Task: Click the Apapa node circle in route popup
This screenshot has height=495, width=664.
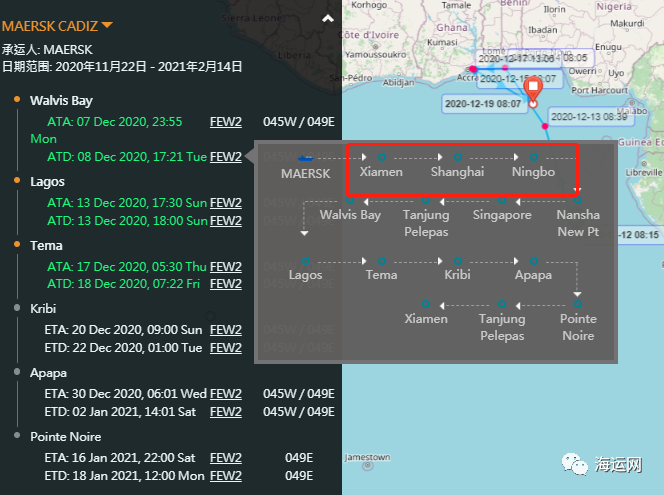Action: [x=534, y=261]
